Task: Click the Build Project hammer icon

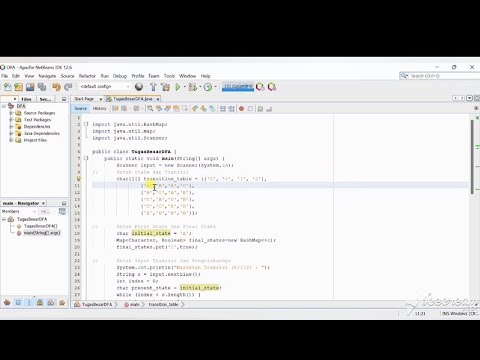Action: coord(153,87)
